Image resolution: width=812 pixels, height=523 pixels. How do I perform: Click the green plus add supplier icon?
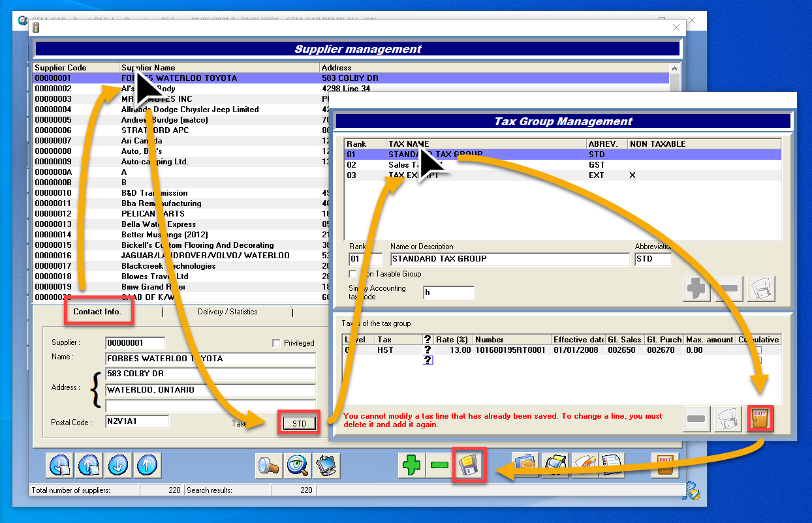412,465
